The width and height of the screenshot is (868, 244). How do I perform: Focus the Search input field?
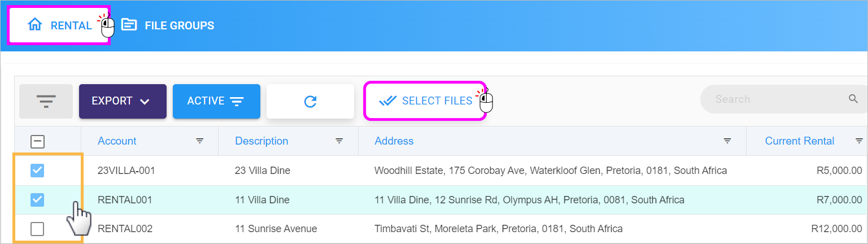[x=779, y=99]
